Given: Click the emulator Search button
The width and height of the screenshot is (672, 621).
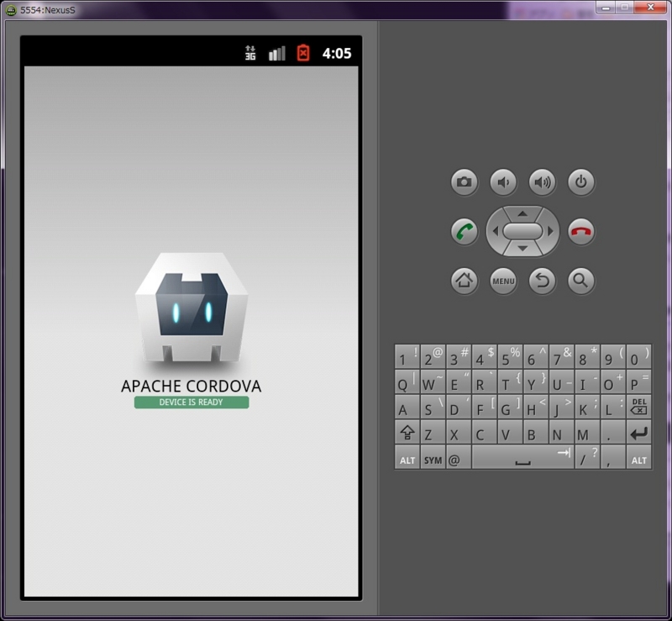Looking at the screenshot, I should pos(581,281).
